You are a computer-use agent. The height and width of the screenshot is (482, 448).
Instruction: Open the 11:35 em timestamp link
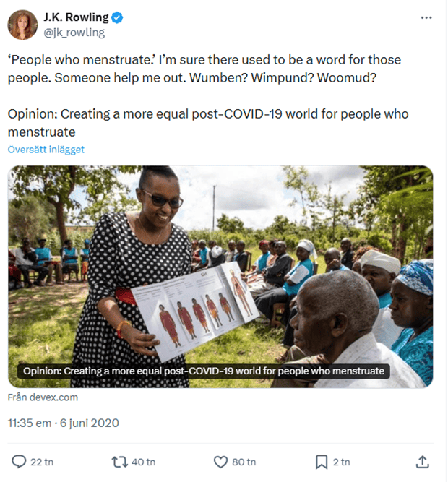(x=63, y=423)
